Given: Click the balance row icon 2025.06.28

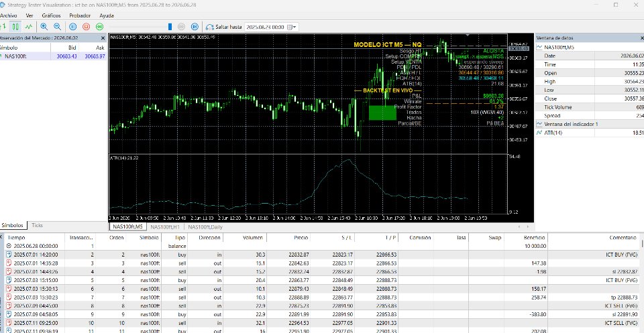Looking at the screenshot, I should pyautogui.click(x=9, y=246).
